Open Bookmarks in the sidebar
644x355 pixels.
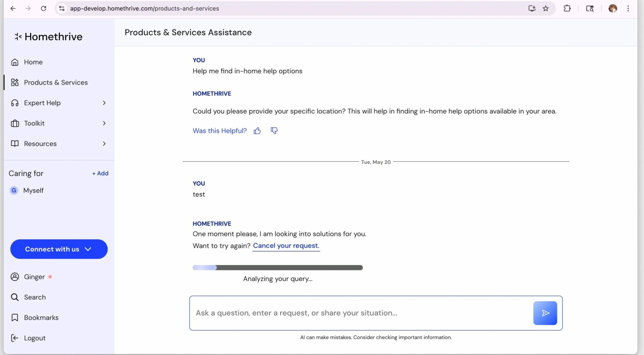(x=41, y=318)
